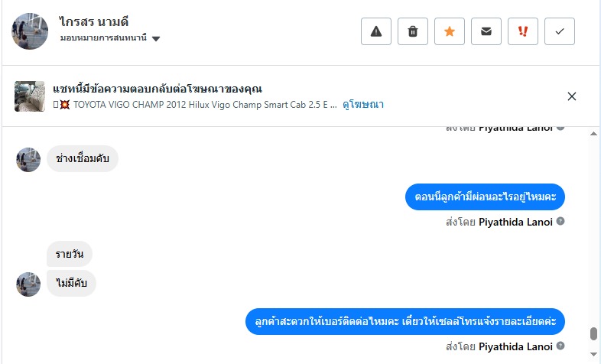
Task: Click the blue ตอนนี้ลูกค้ามีผ่อนอะไรอยู่ไหมคะ message
Action: 485,197
